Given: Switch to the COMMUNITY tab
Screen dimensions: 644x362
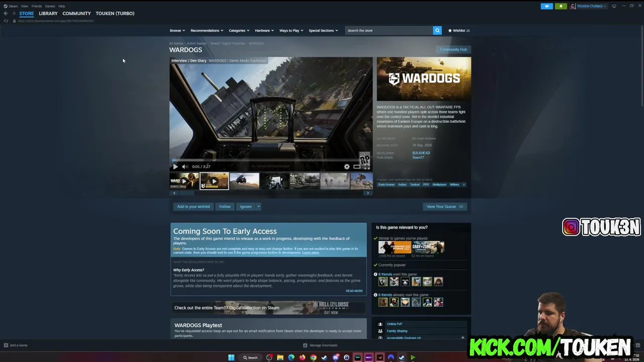Looking at the screenshot, I should 76,14.
